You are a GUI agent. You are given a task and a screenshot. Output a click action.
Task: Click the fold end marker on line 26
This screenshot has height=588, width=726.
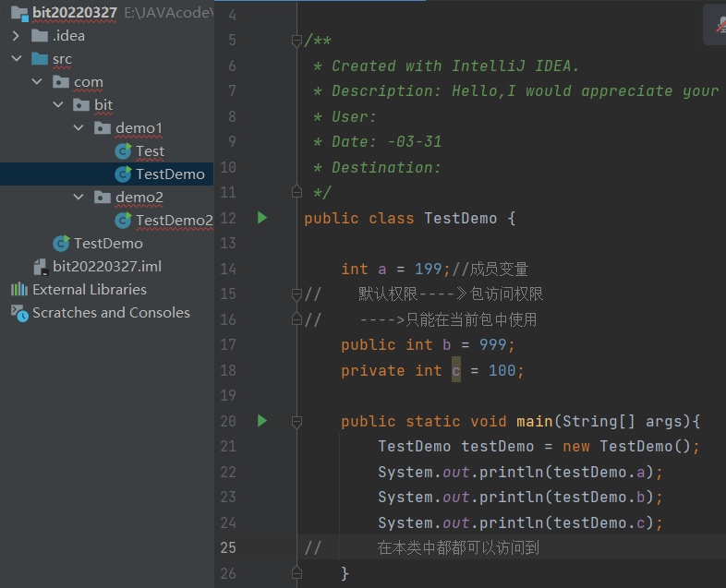[297, 572]
